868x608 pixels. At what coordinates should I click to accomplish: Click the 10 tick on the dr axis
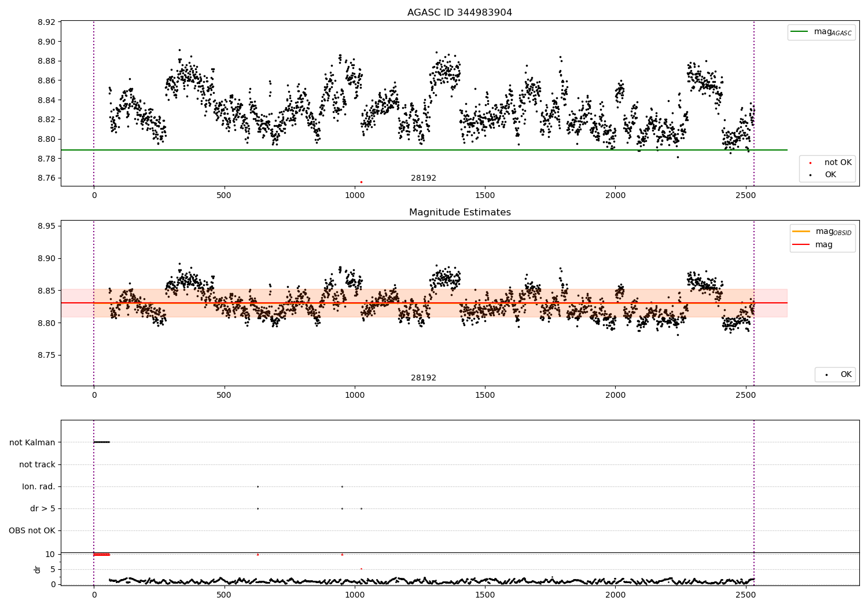[x=50, y=554]
